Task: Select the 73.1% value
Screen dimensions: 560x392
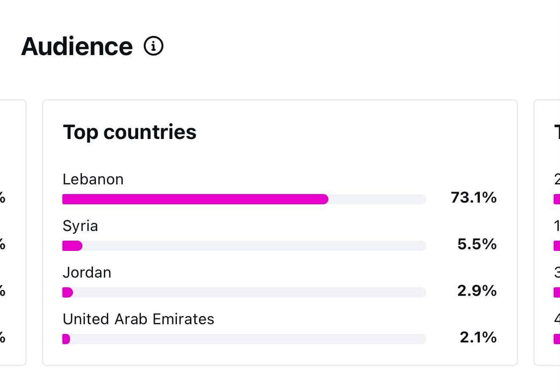Action: (x=474, y=198)
